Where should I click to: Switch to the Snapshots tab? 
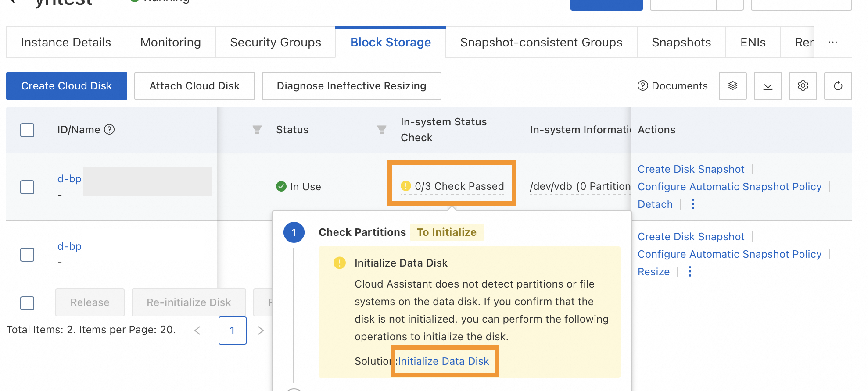tap(681, 42)
